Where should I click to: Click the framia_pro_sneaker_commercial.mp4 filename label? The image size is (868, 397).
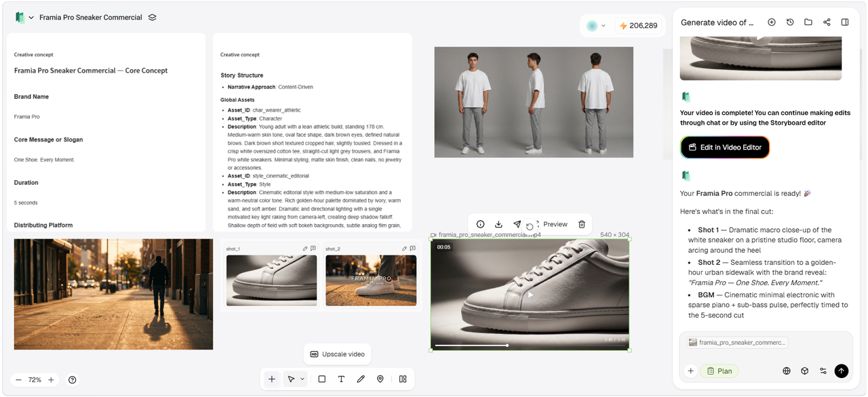click(490, 235)
